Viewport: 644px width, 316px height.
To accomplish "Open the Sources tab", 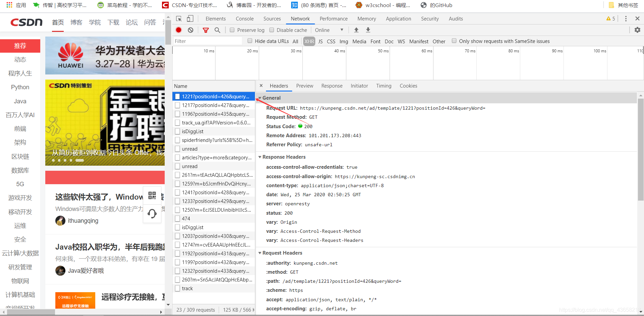I will (x=272, y=19).
